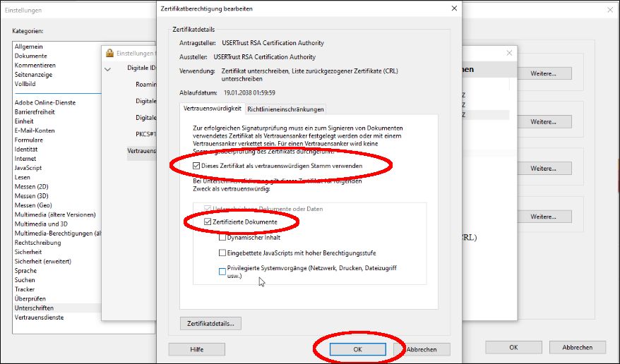This screenshot has width=620, height=364.
Task: Select the Identität category
Action: 26,150
